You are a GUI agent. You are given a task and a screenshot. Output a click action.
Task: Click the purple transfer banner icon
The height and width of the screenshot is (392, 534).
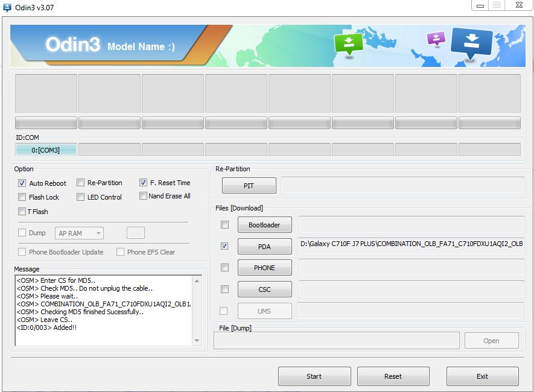[436, 39]
